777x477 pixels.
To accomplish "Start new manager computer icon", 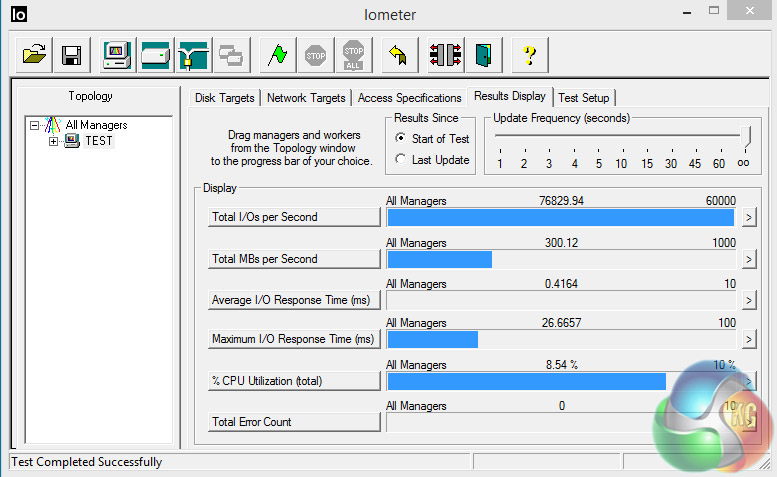I will [116, 55].
